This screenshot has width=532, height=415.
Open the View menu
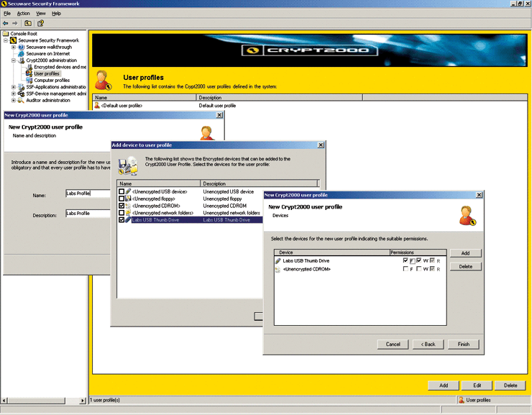41,14
